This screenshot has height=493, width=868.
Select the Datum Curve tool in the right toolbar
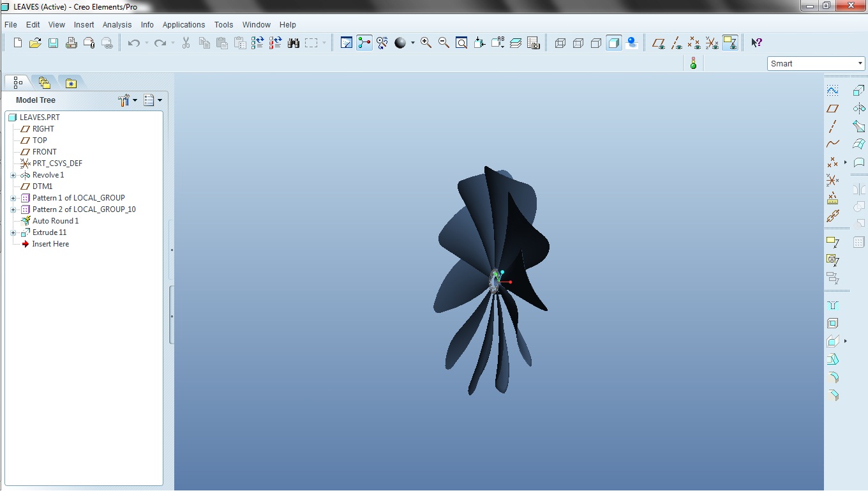click(832, 144)
